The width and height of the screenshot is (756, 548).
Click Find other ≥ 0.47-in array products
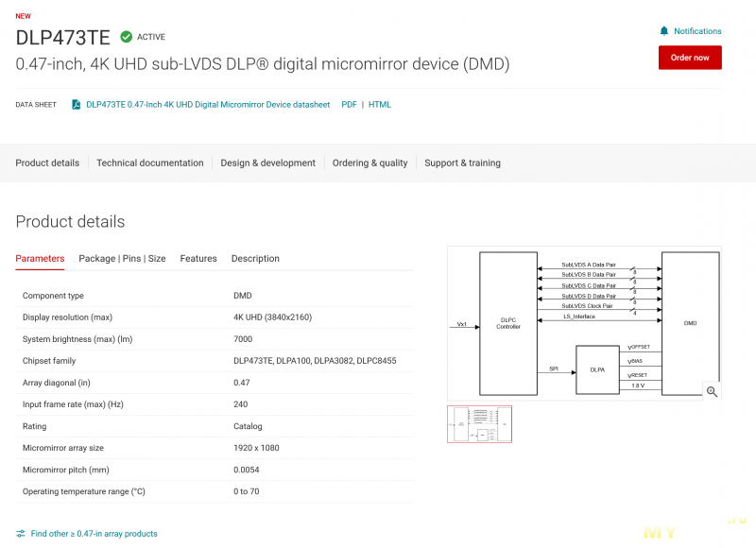tap(94, 534)
